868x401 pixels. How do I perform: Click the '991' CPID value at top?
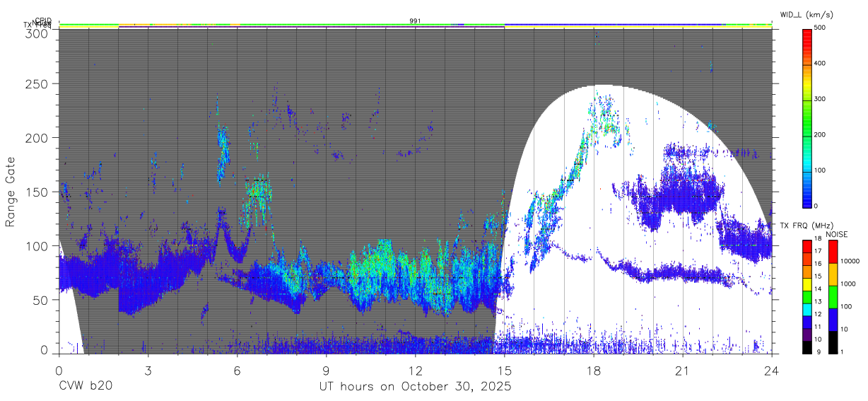(x=416, y=21)
